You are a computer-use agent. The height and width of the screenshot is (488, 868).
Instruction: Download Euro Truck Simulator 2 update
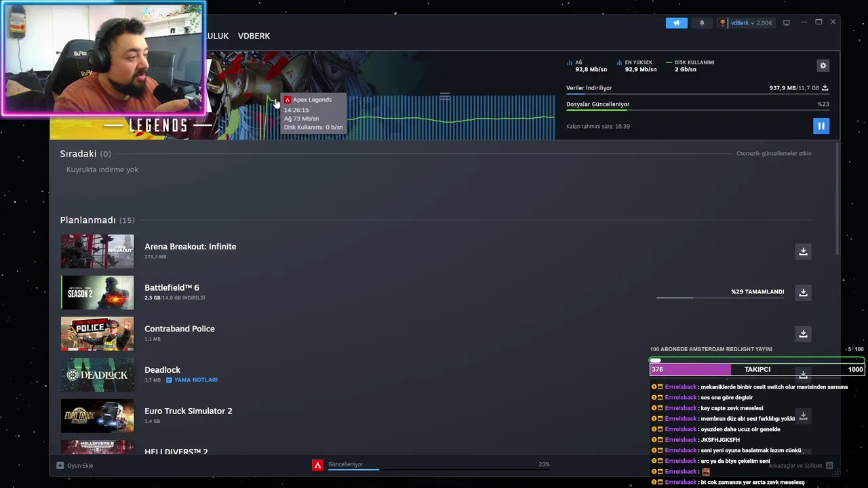click(803, 415)
